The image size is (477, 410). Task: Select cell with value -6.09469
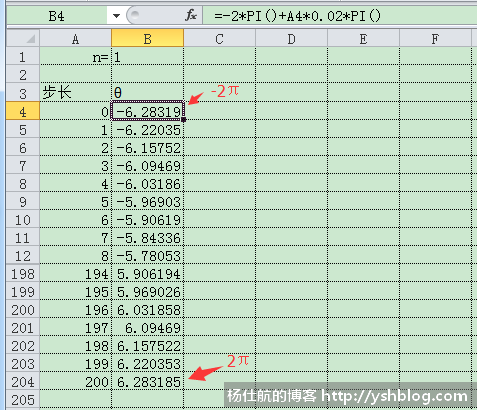coord(148,165)
